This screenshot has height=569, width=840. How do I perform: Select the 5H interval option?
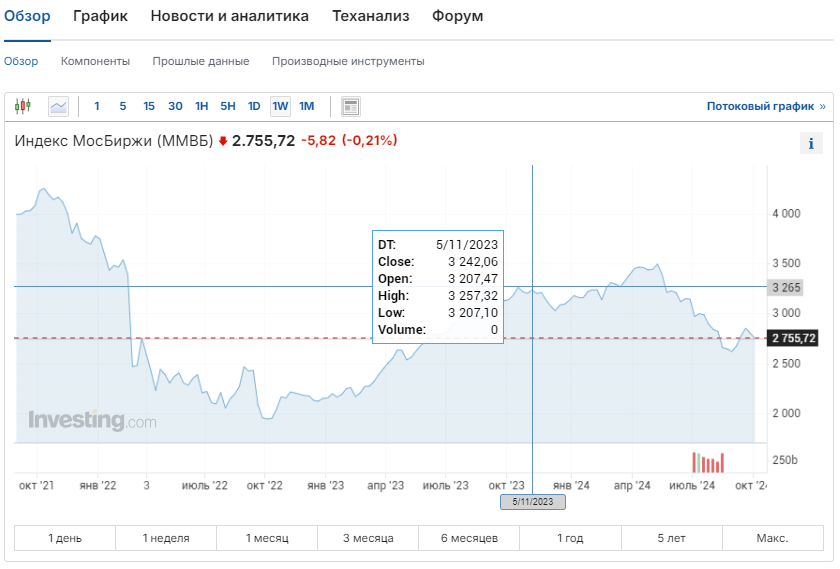pyautogui.click(x=228, y=106)
